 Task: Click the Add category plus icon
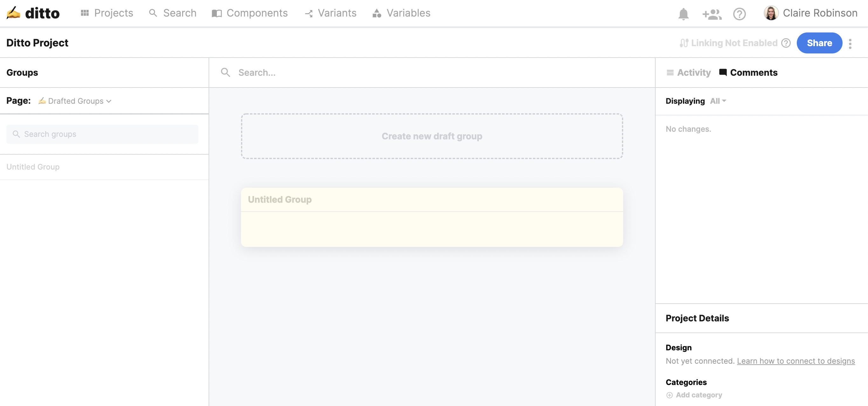[669, 395]
